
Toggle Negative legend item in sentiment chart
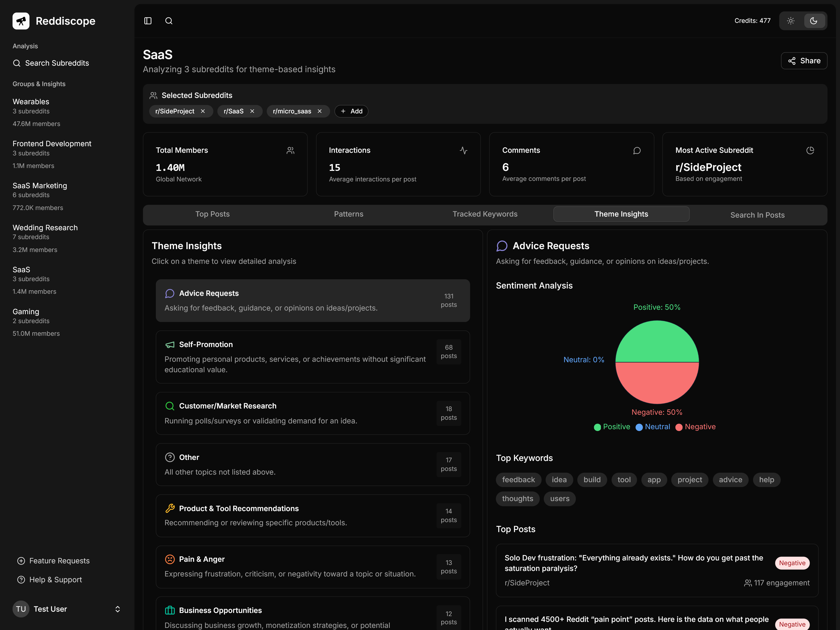click(x=696, y=427)
